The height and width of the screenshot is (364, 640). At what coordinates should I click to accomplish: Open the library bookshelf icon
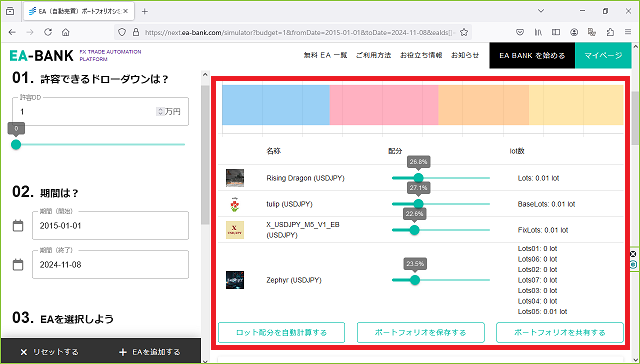pos(538,32)
